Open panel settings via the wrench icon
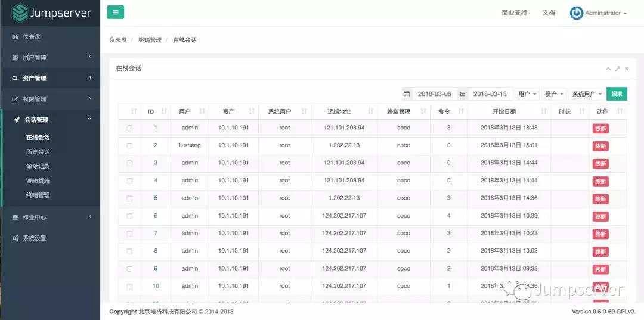644x320 pixels. tap(618, 69)
